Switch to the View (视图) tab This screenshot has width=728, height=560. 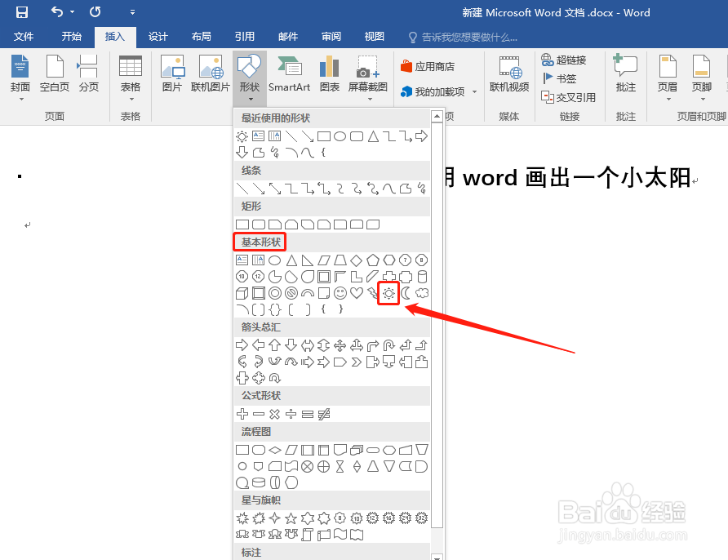tap(375, 37)
